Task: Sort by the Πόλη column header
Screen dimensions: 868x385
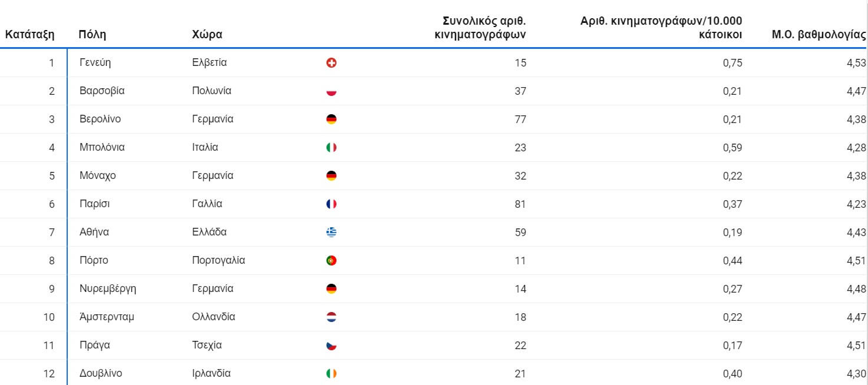Action: (92, 34)
